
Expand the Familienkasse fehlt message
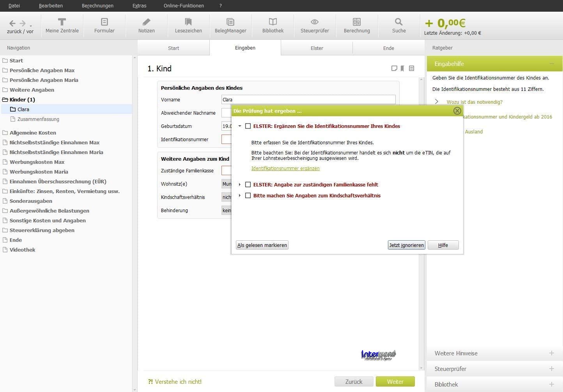[x=240, y=184]
